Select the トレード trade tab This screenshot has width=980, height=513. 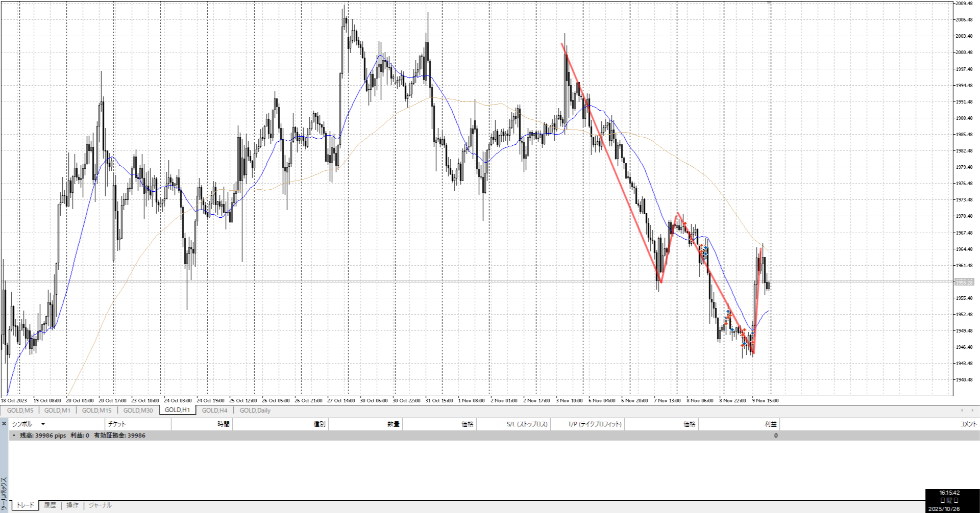pyautogui.click(x=25, y=505)
